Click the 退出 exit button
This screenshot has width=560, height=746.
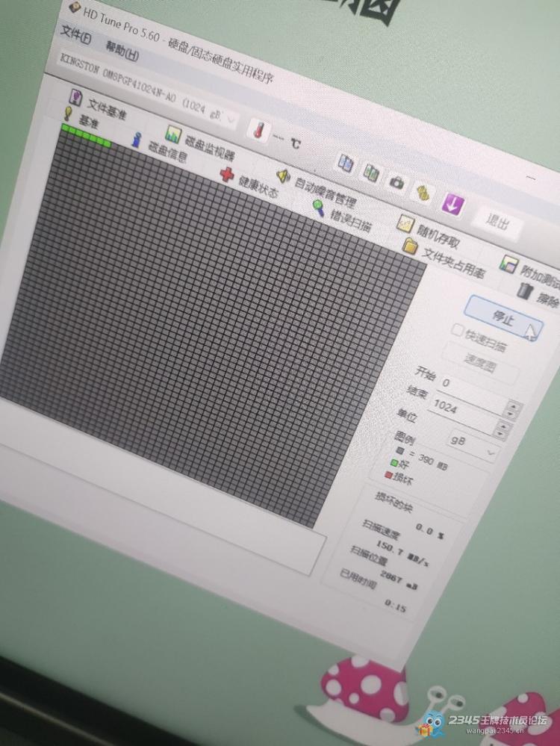click(x=497, y=222)
